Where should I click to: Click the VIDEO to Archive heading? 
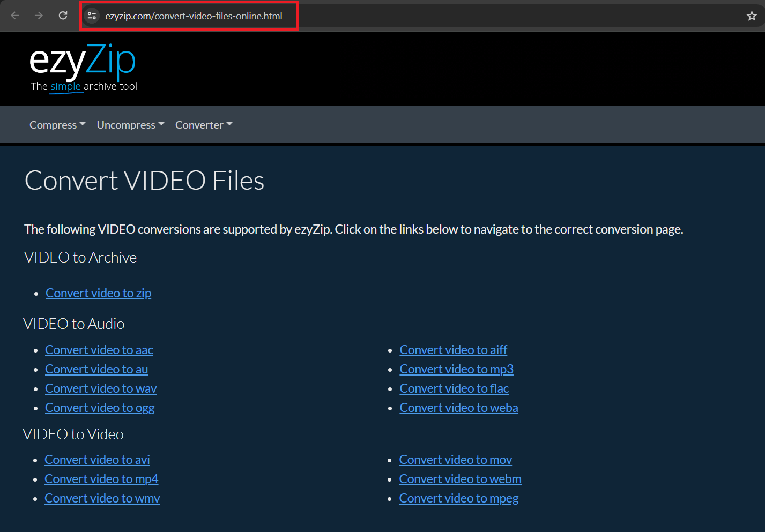80,258
